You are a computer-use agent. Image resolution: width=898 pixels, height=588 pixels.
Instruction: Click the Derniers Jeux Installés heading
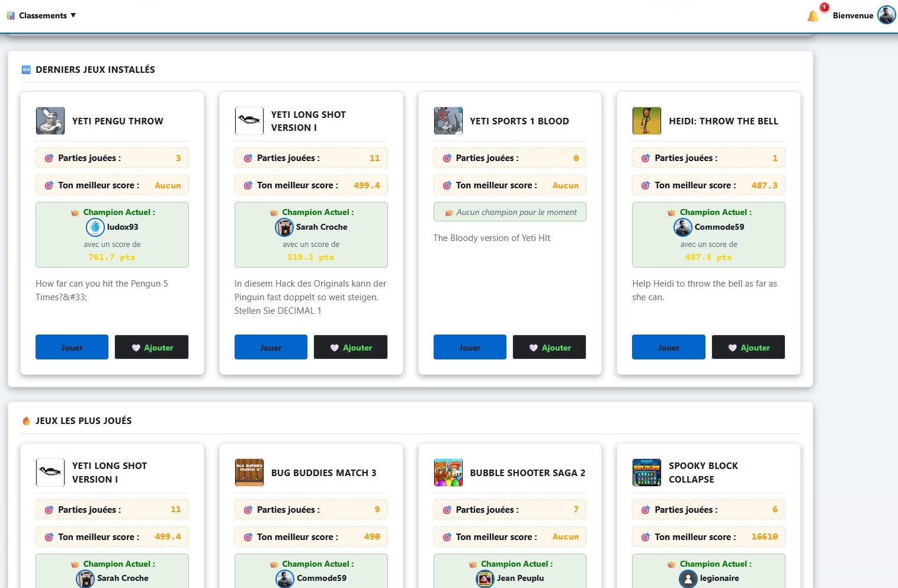click(95, 69)
